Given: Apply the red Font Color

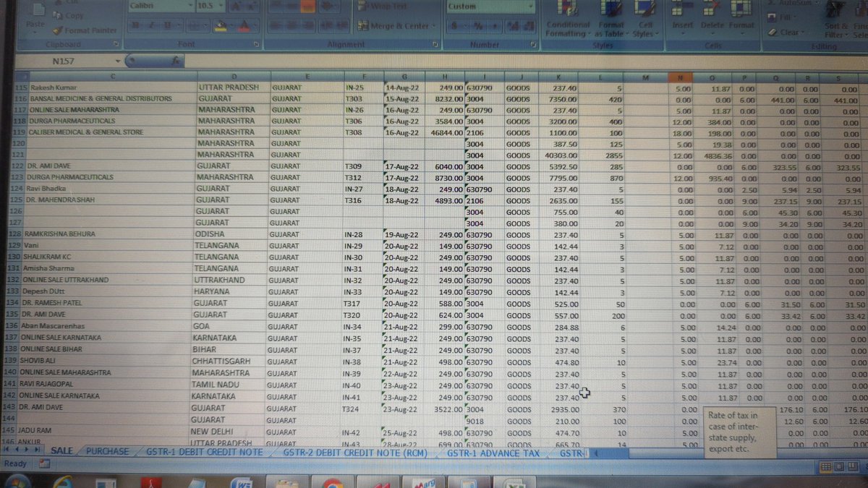Looking at the screenshot, I should click(244, 26).
